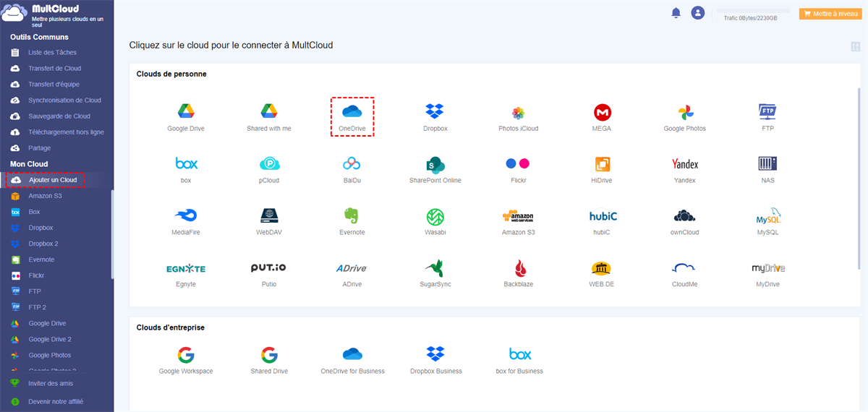
Task: Select Photos iCloud
Action: click(x=518, y=118)
